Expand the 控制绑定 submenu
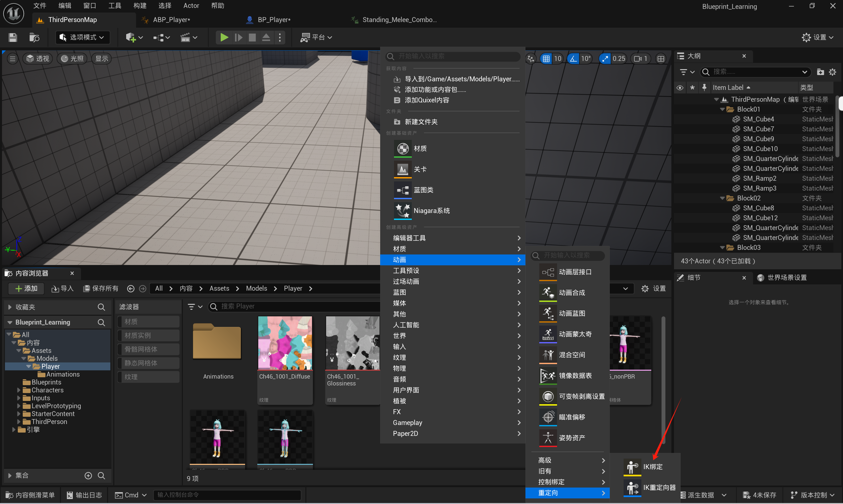 pyautogui.click(x=568, y=482)
